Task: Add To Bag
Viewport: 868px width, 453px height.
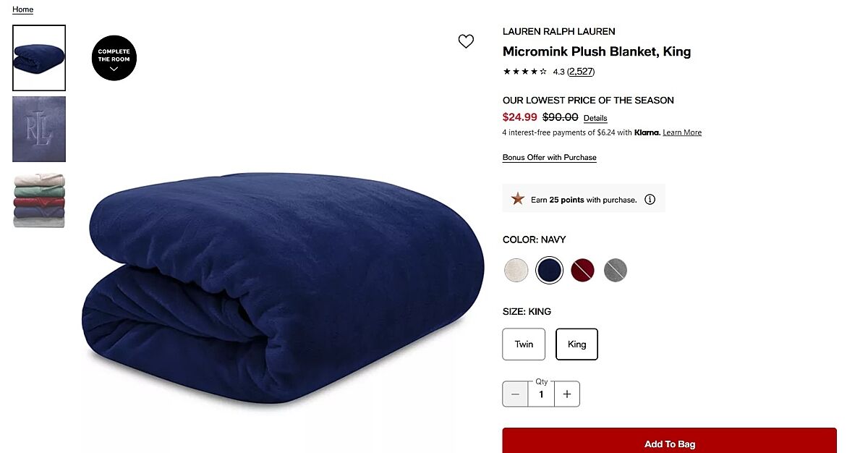Action: point(670,441)
